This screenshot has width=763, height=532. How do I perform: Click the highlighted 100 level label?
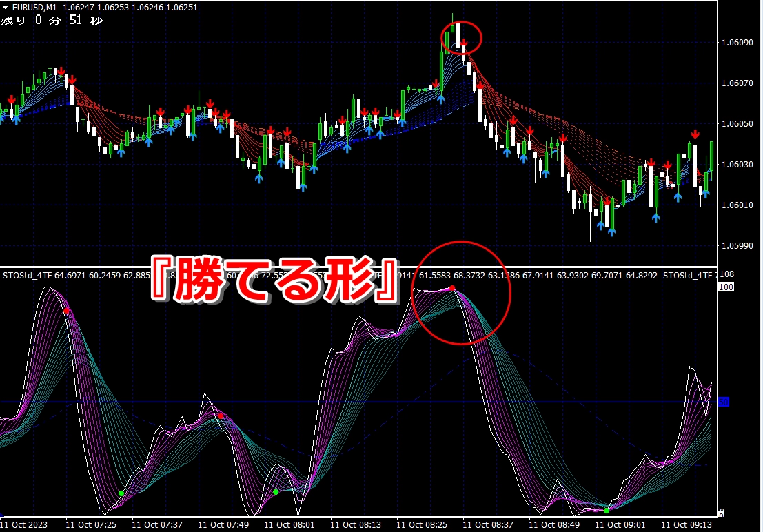(x=726, y=287)
